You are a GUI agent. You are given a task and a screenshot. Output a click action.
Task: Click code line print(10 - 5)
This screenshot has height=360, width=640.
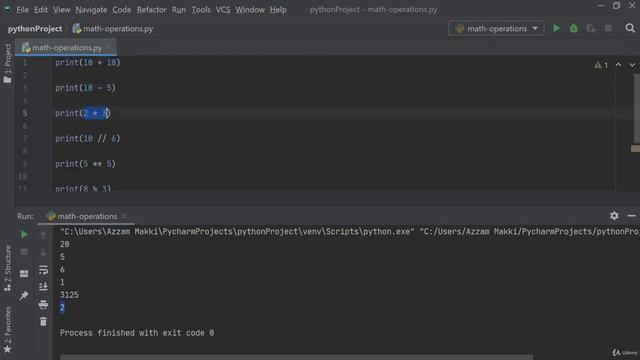pyautogui.click(x=85, y=88)
